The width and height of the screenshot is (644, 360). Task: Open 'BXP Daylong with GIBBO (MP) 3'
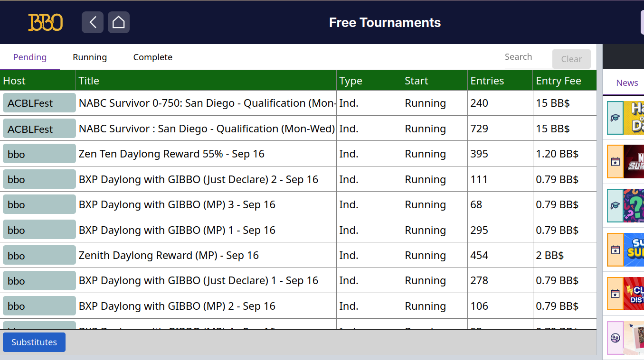pos(177,204)
